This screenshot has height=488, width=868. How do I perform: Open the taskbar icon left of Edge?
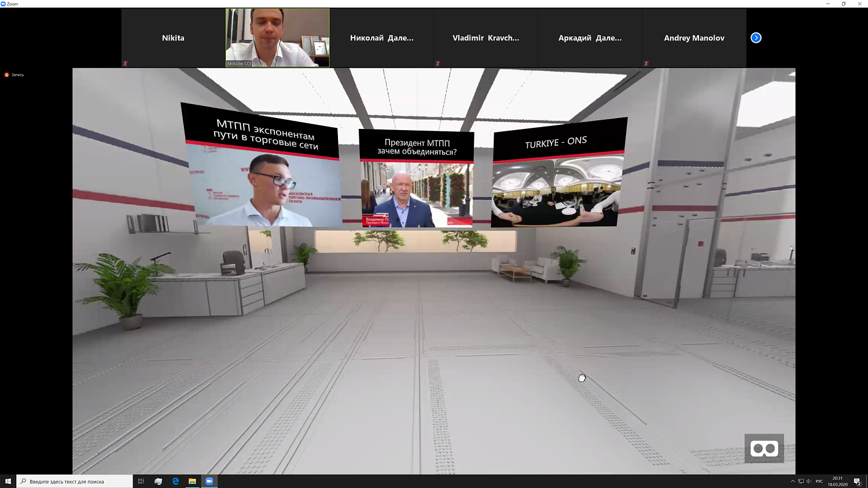tap(158, 481)
